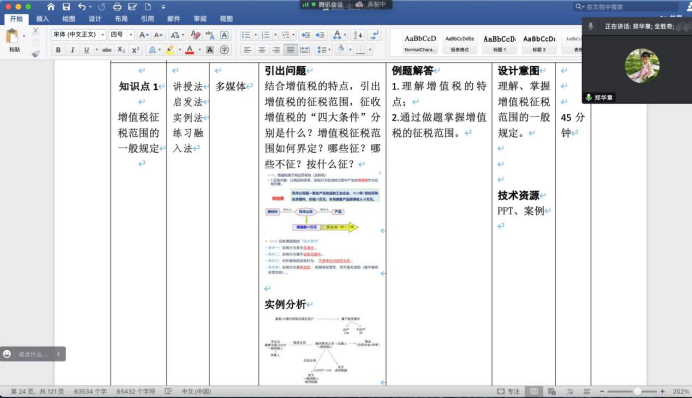Decrease font size with the smaller A
692x398 pixels.
tap(158, 35)
